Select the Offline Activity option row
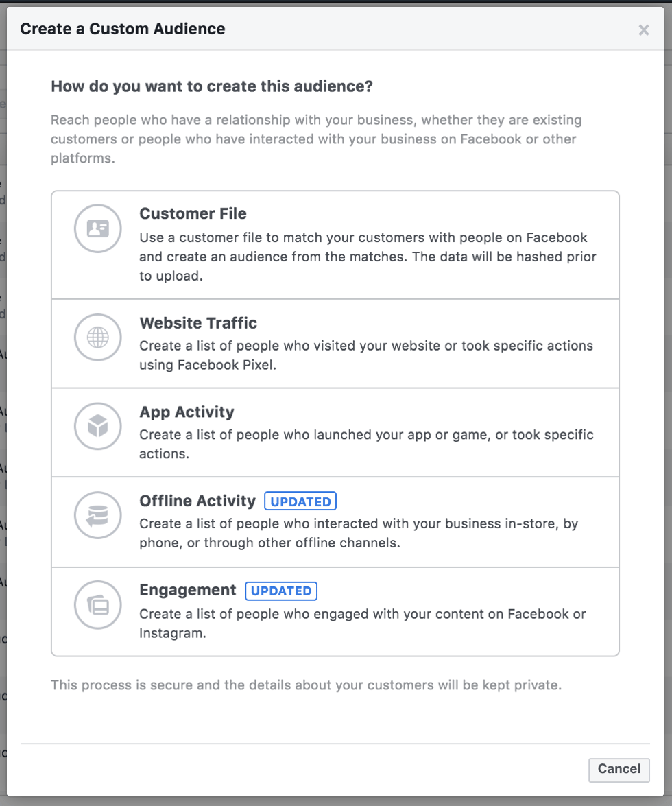The width and height of the screenshot is (672, 806). (x=336, y=521)
